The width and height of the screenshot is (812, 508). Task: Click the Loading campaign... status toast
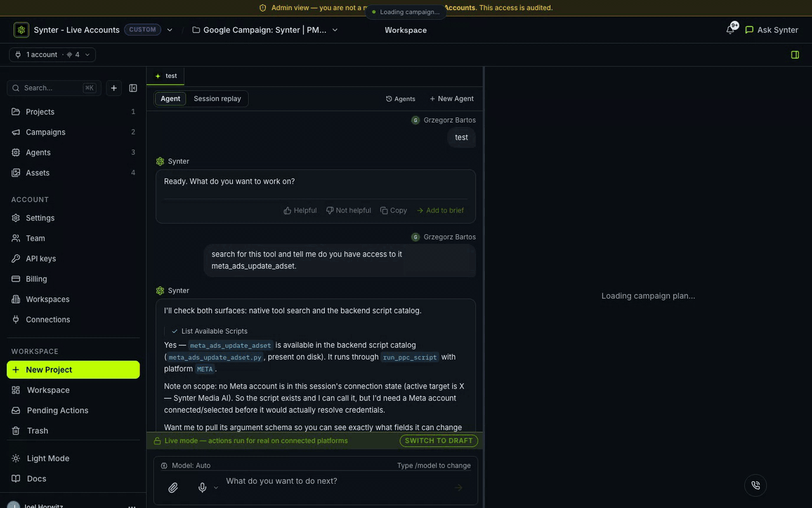[405, 12]
